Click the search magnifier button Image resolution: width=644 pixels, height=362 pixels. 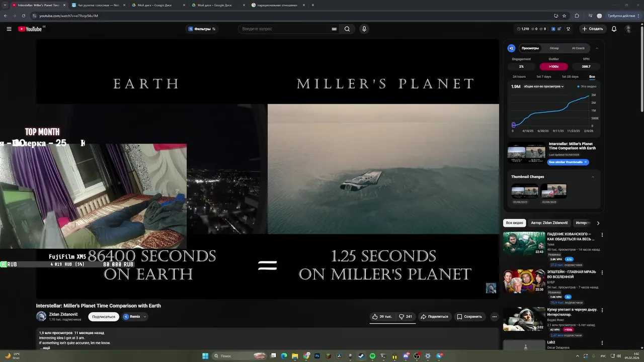coord(347,29)
